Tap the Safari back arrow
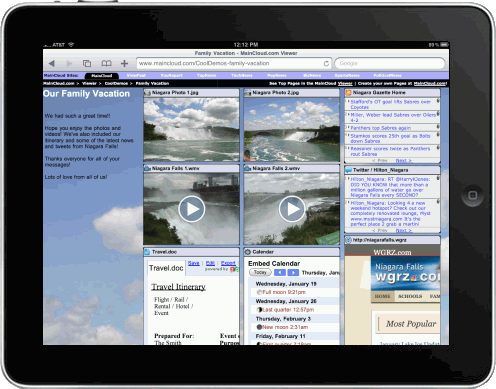Image resolution: width=496 pixels, height=389 pixels. pyautogui.click(x=52, y=63)
